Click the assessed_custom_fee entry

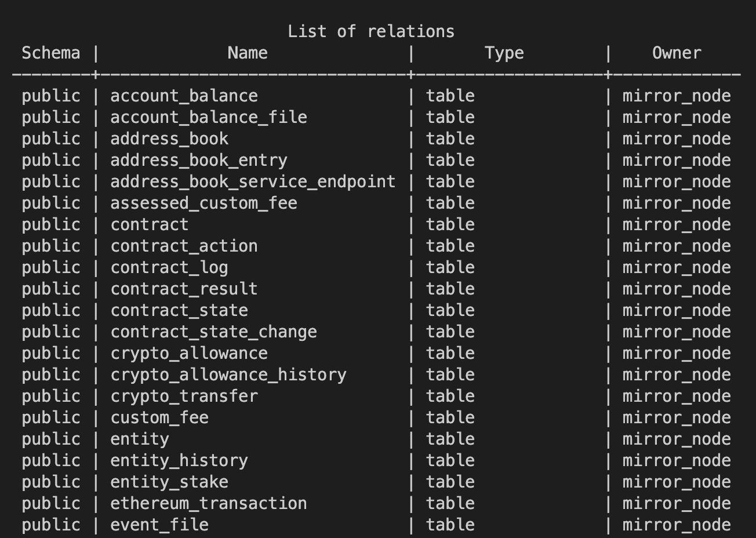203,203
